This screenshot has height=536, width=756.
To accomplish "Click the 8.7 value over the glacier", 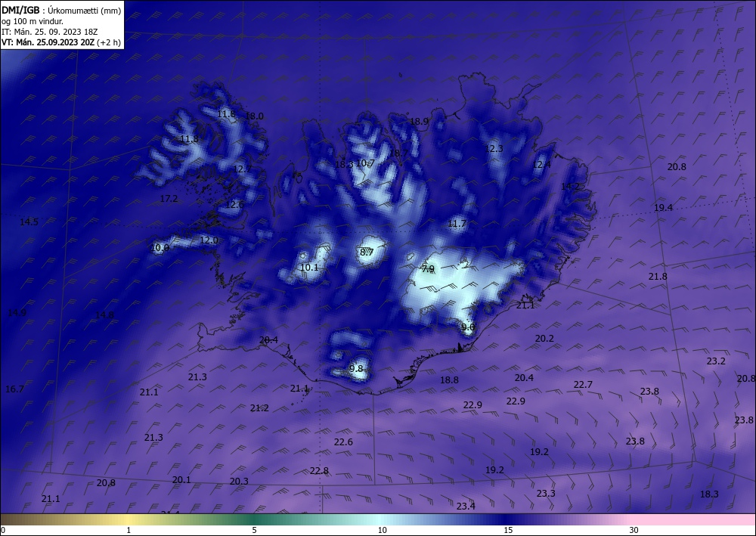I will pyautogui.click(x=367, y=252).
